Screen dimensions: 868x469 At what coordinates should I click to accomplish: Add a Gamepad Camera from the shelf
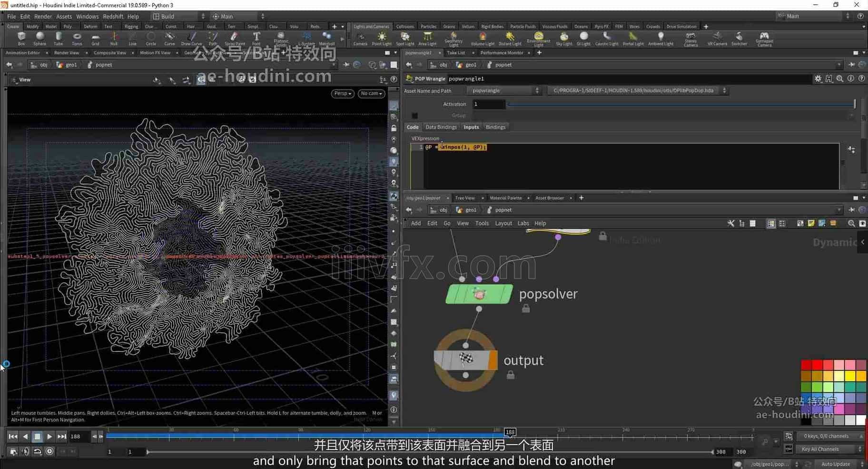764,39
